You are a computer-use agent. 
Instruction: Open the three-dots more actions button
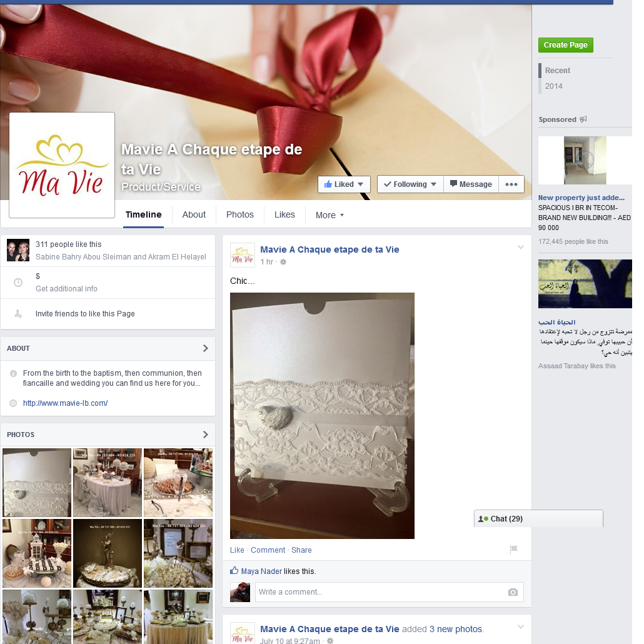click(511, 184)
